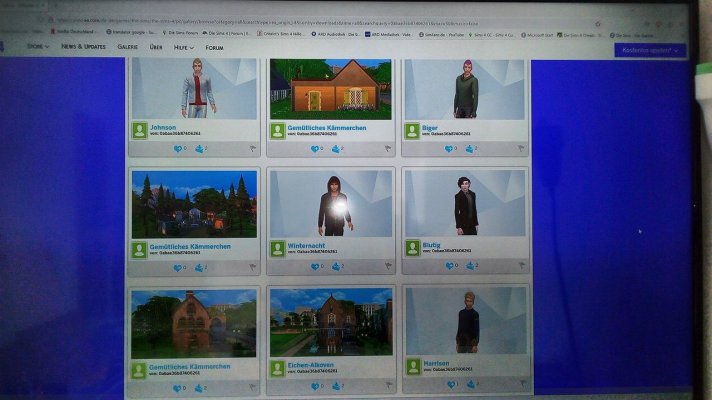Expand the Store dropdown menu
This screenshot has height=400, width=712.
(38, 46)
